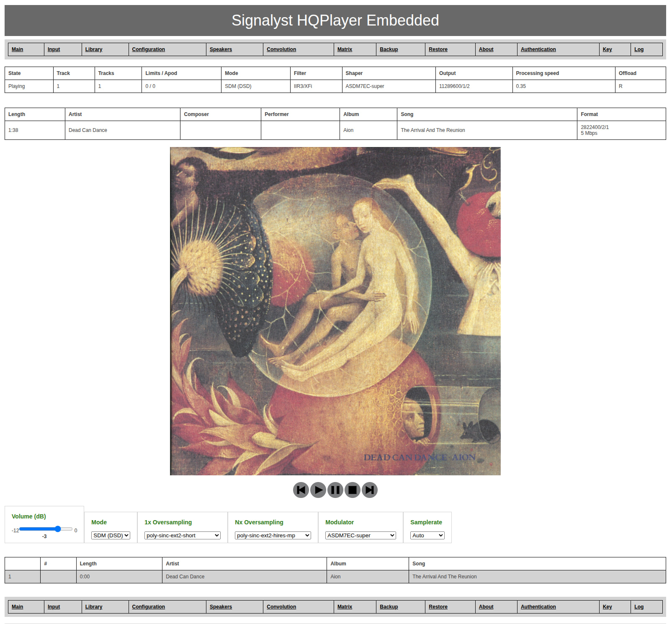Open About in the bottom navigation bar
Screen dimensions: 672x624
(x=486, y=607)
